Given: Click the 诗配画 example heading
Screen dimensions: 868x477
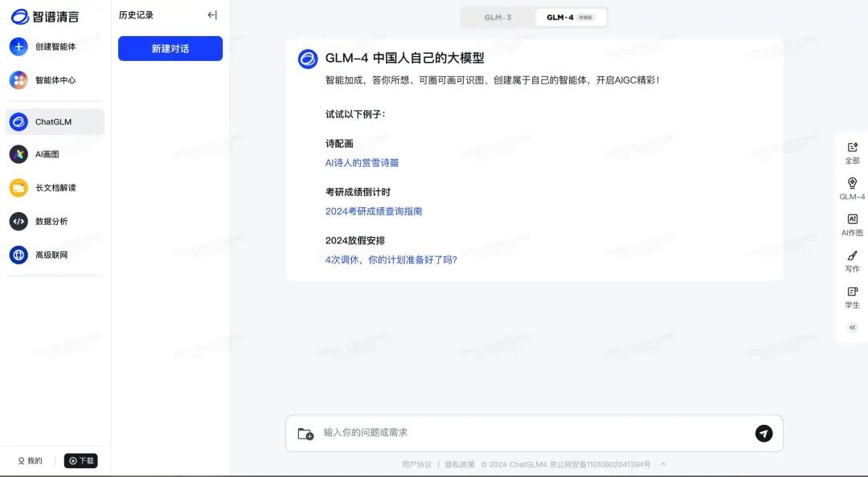Looking at the screenshot, I should coord(339,143).
